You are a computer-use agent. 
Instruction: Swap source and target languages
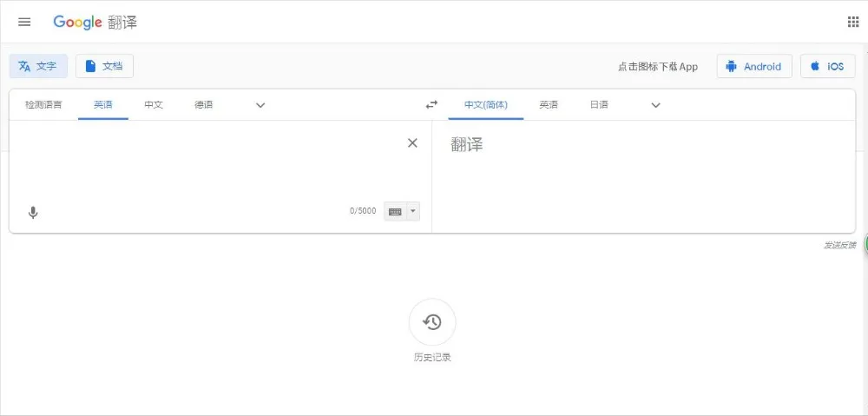[431, 105]
